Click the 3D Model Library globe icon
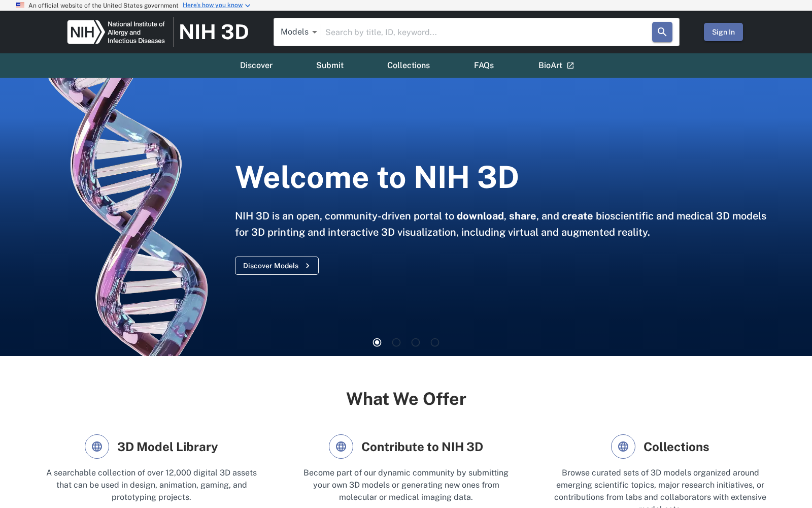Image resolution: width=812 pixels, height=508 pixels. coord(97,447)
